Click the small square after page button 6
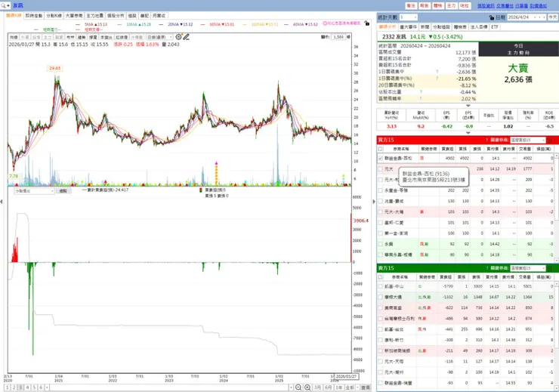 coord(47,387)
